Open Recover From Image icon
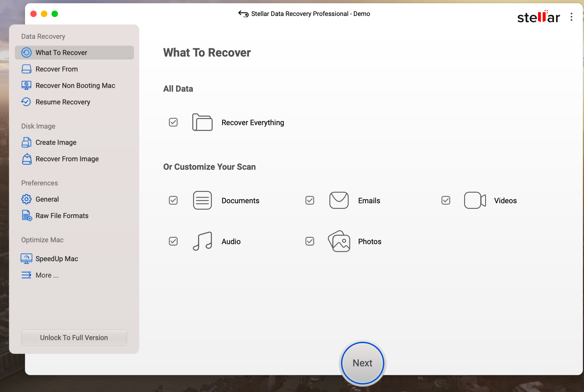The height and width of the screenshot is (392, 584). (27, 159)
